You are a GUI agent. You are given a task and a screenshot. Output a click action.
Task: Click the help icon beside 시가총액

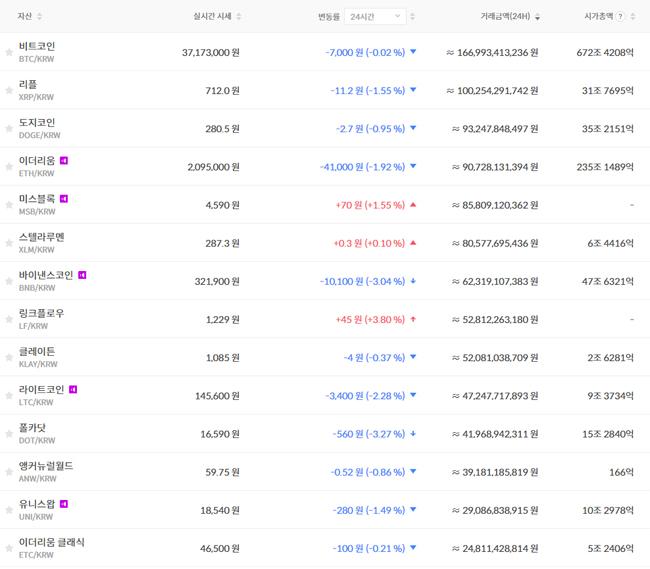pos(620,17)
